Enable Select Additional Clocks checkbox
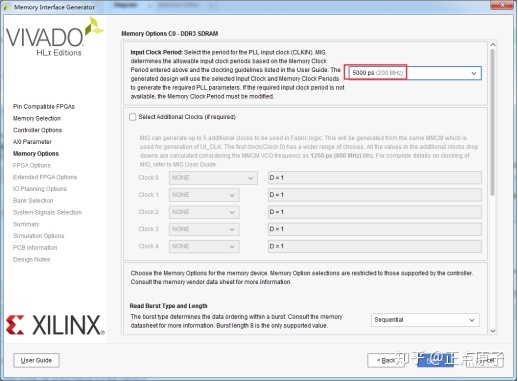The width and height of the screenshot is (518, 381). pyautogui.click(x=133, y=117)
